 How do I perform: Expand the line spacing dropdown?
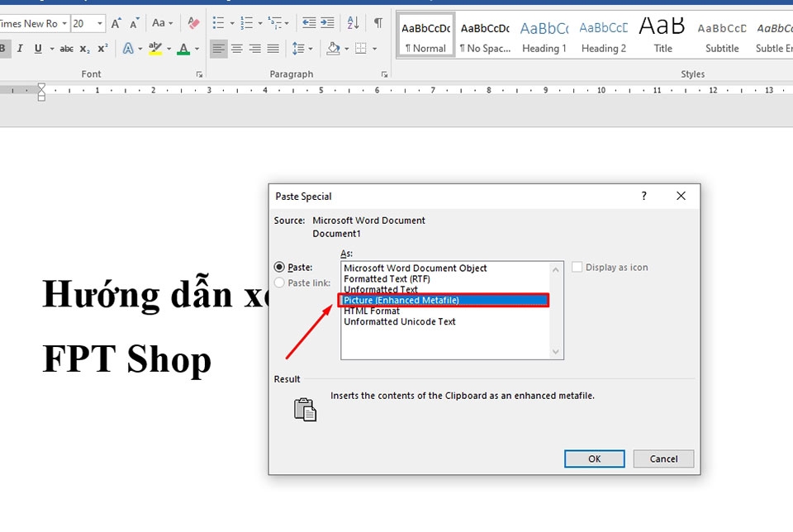310,49
